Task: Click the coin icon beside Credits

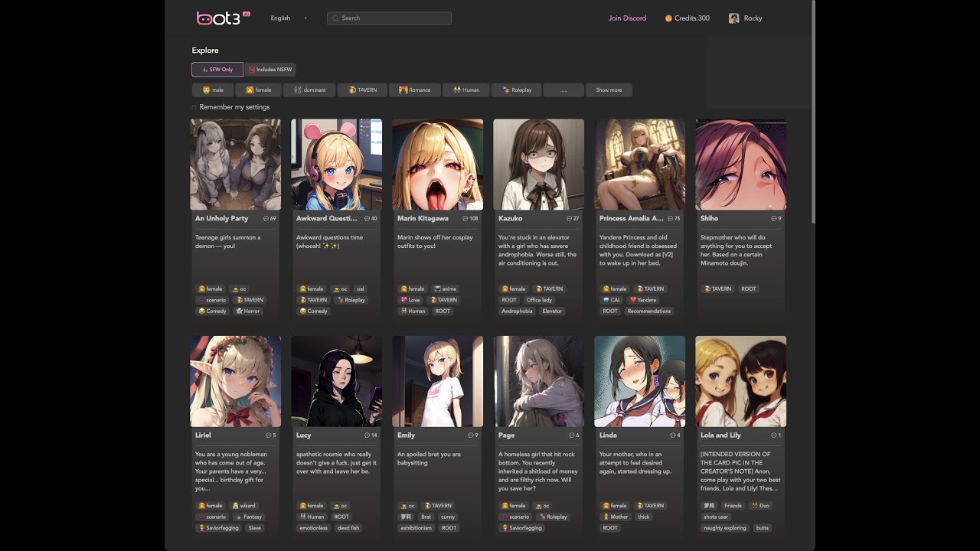Action: click(x=668, y=18)
